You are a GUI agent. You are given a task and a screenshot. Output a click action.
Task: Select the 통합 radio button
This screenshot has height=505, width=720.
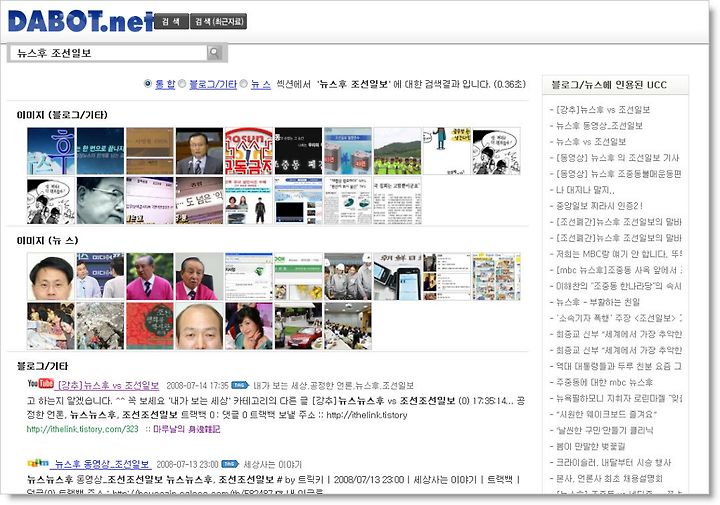147,84
